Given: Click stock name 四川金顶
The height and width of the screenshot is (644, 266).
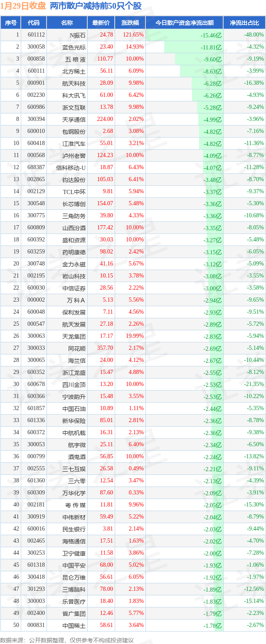Looking at the screenshot, I should pyautogui.click(x=74, y=384).
